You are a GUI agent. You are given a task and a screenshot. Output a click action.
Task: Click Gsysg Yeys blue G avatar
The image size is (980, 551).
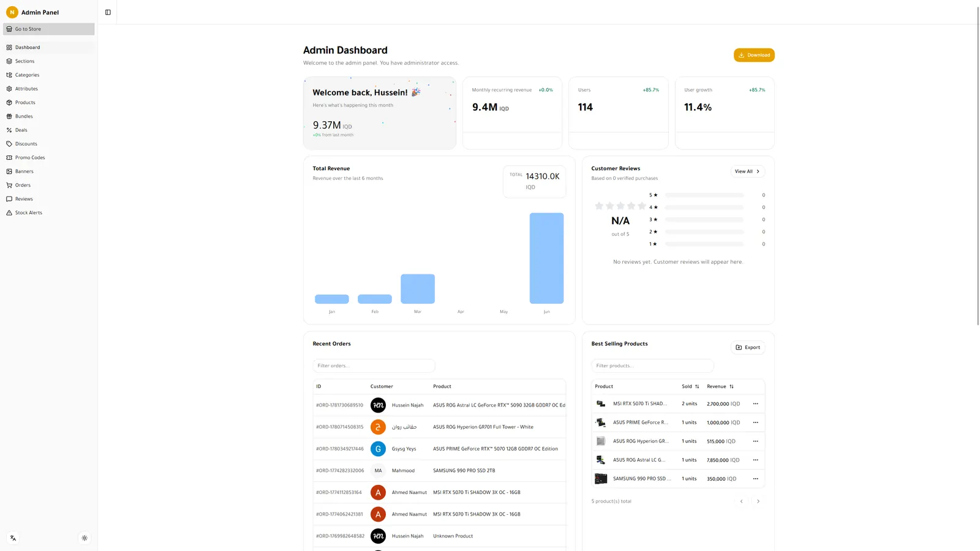pyautogui.click(x=378, y=449)
